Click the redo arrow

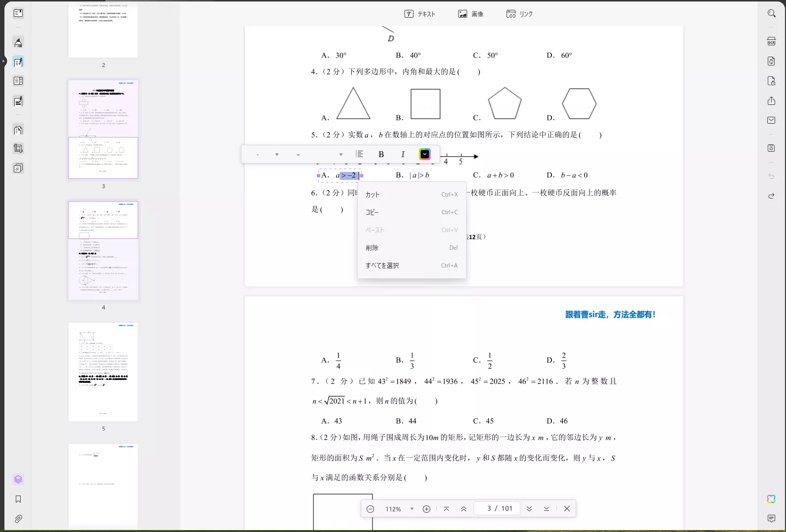(x=771, y=196)
